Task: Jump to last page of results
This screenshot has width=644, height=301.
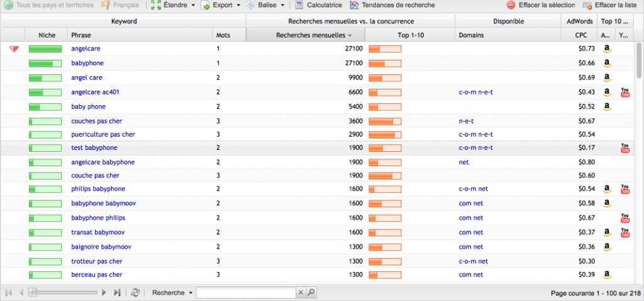Action: coord(117,292)
